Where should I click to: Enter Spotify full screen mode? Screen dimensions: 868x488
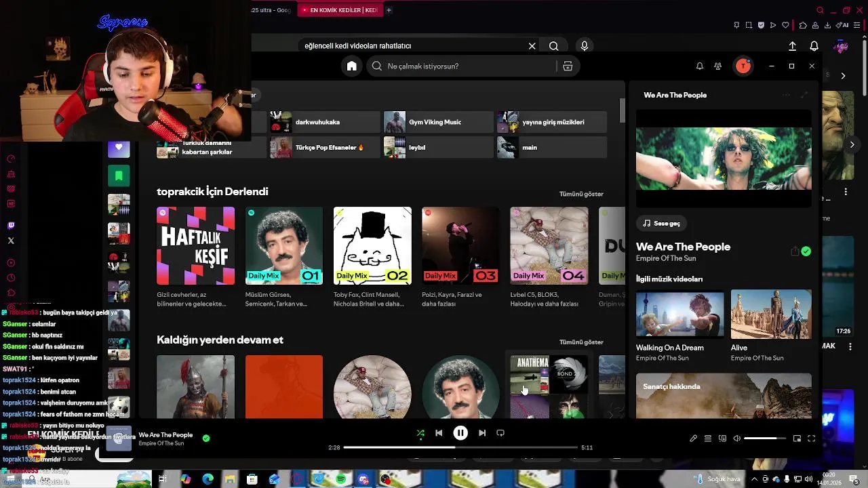[811, 439]
